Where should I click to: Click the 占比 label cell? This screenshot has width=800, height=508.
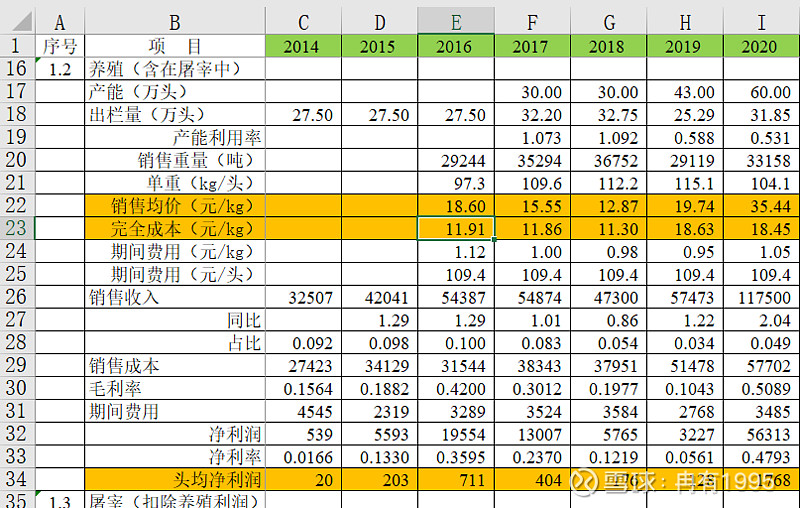(175, 343)
